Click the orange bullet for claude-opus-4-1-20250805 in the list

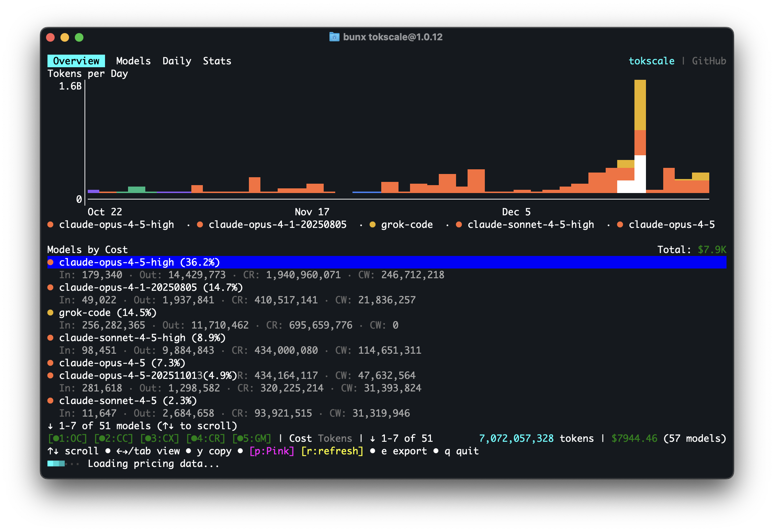click(x=51, y=288)
